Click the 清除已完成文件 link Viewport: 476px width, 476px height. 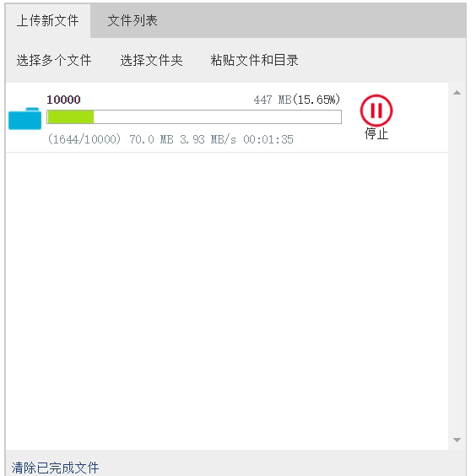click(x=55, y=468)
